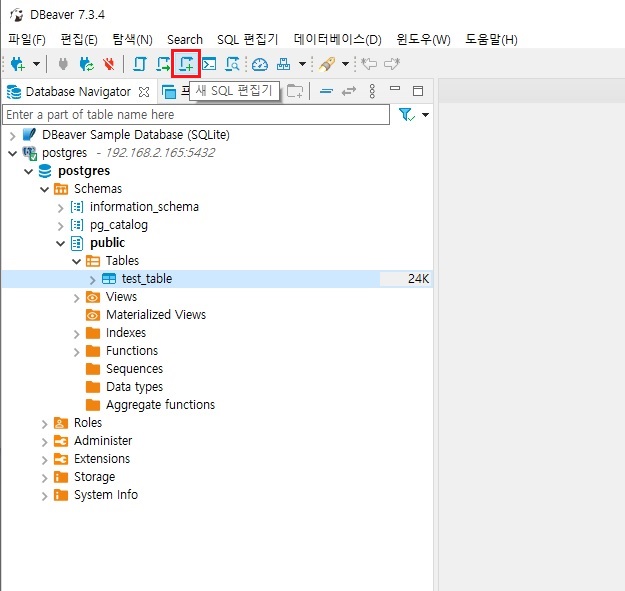Expand the Views folder

point(76,298)
